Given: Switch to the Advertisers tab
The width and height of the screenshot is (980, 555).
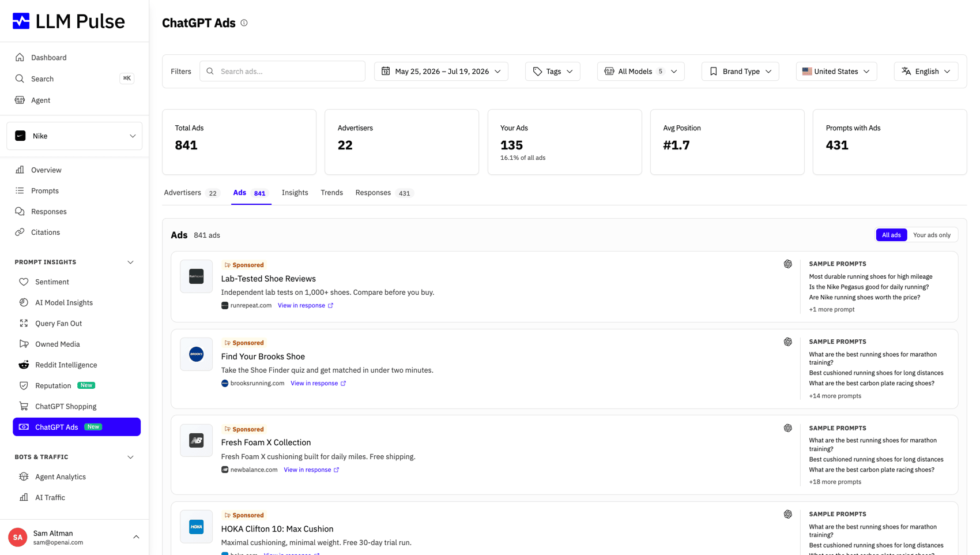Looking at the screenshot, I should [x=191, y=193].
